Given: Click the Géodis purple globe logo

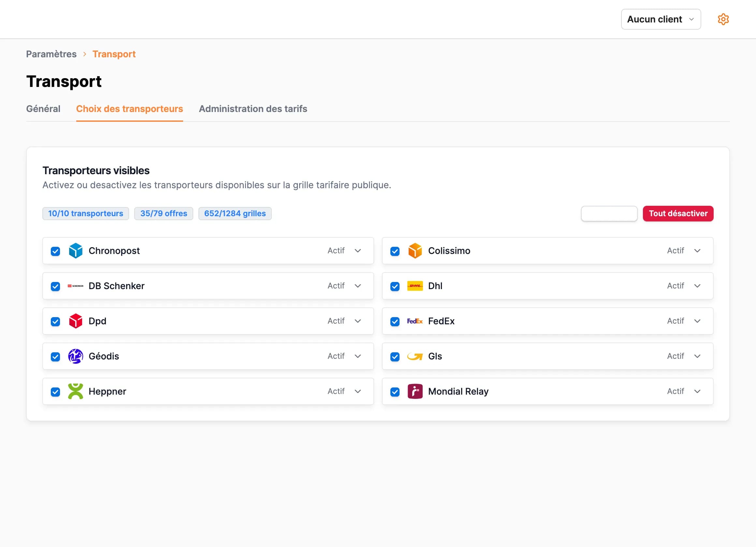Looking at the screenshot, I should [76, 357].
